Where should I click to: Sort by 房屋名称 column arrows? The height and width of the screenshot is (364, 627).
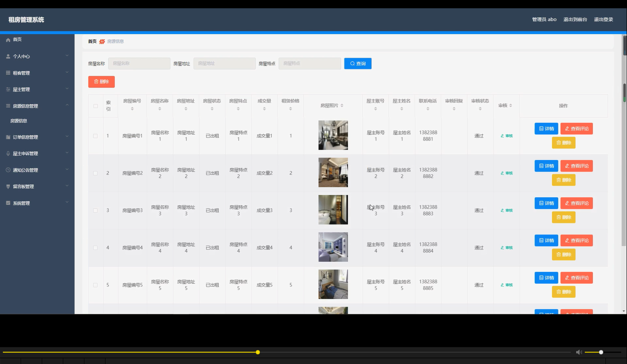click(x=160, y=109)
